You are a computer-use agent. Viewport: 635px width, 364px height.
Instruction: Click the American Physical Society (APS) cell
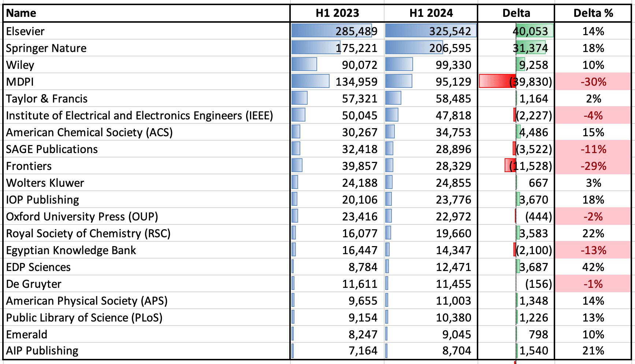tap(146, 301)
